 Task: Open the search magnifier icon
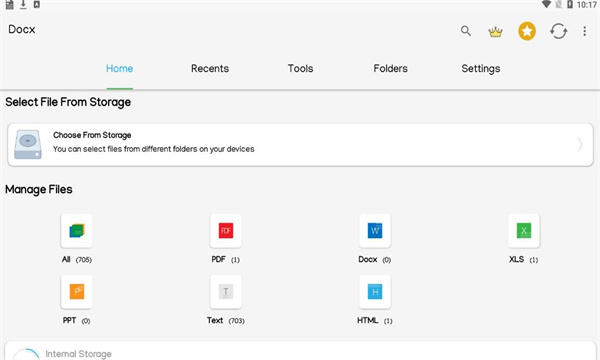(x=466, y=31)
